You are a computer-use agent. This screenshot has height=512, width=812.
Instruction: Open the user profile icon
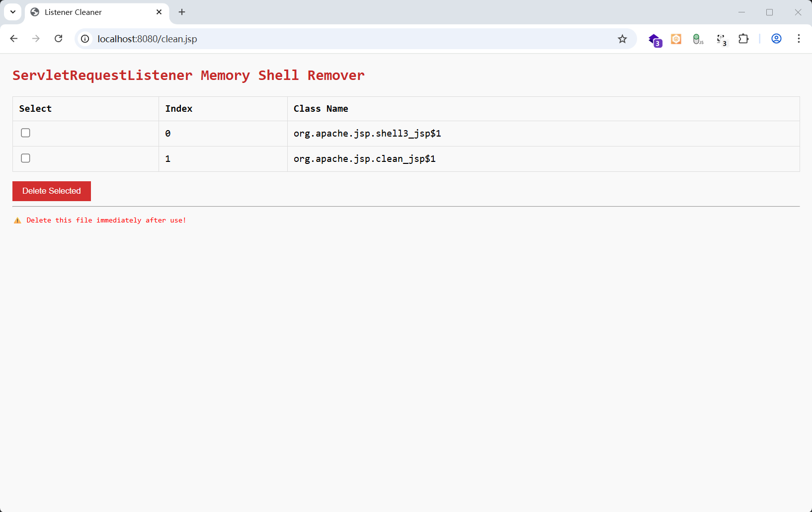pos(776,39)
